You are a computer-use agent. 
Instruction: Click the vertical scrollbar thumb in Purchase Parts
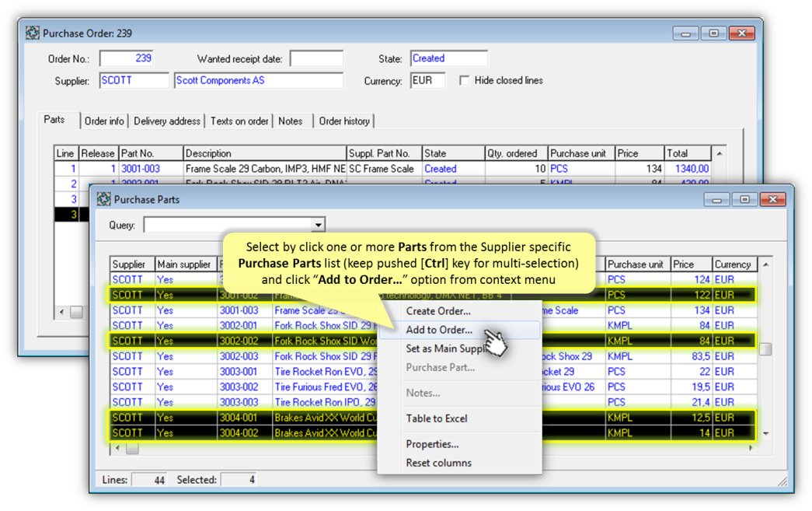pyautogui.click(x=765, y=349)
